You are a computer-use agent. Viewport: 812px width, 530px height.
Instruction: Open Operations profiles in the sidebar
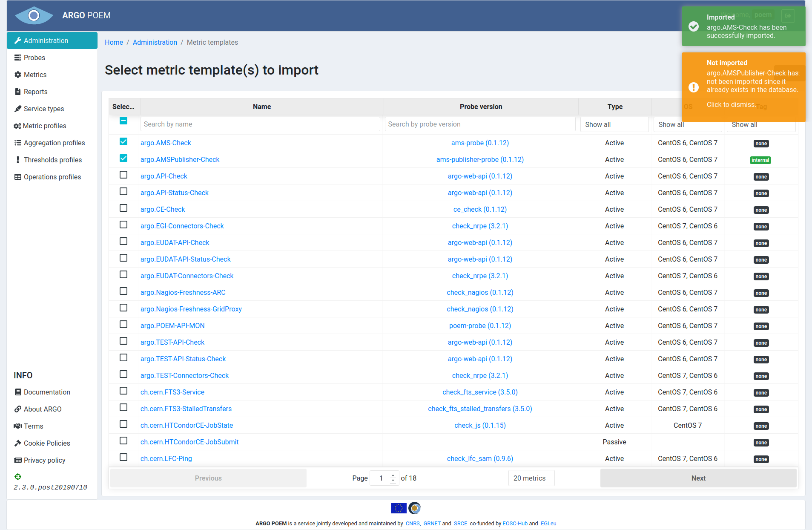tap(52, 177)
